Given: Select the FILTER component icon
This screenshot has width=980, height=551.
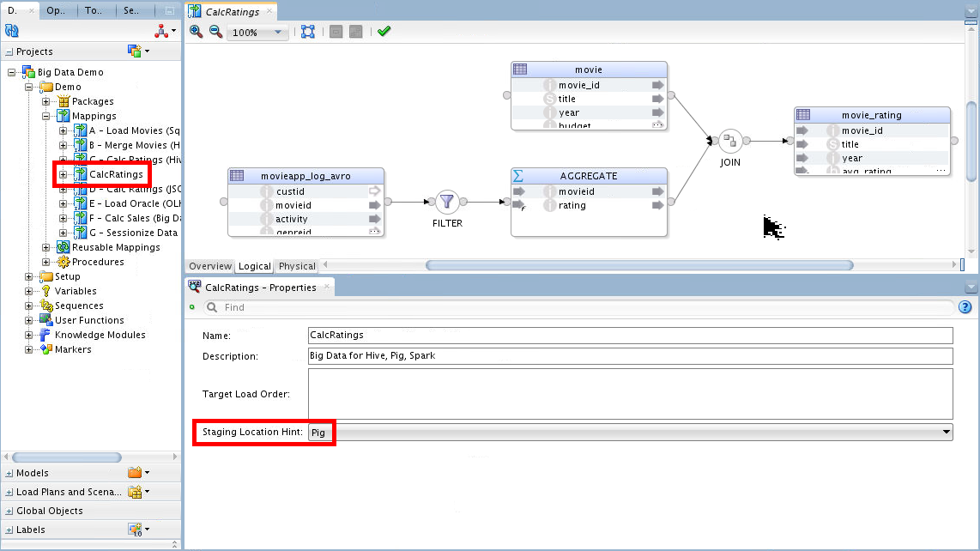Looking at the screenshot, I should pyautogui.click(x=447, y=202).
